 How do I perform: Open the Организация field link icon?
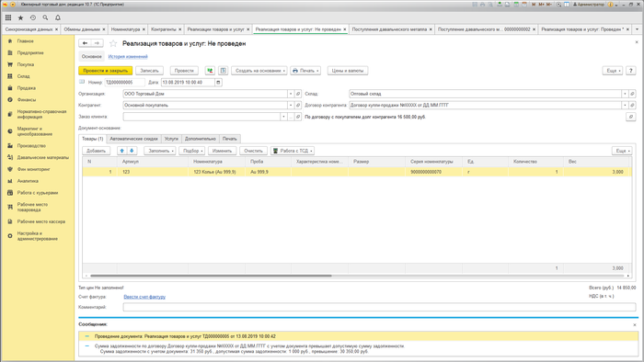point(298,94)
